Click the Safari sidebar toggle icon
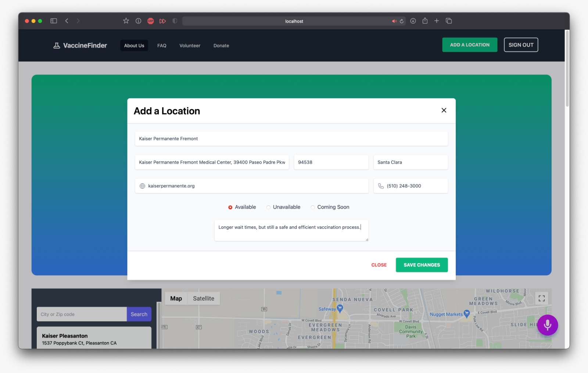The width and height of the screenshot is (588, 373). tap(54, 21)
